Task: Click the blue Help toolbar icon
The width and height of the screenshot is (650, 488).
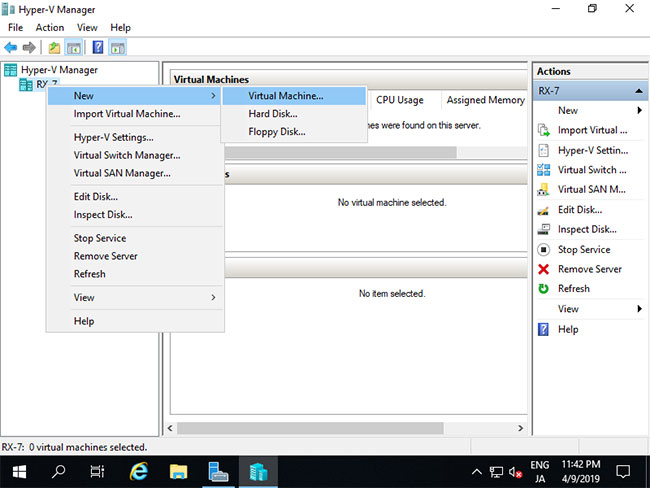Action: click(98, 48)
